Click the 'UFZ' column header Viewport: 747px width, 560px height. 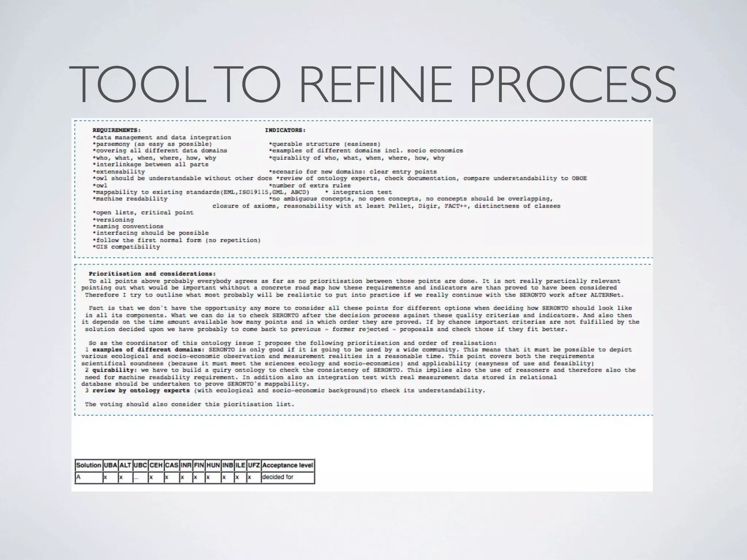coord(253,465)
